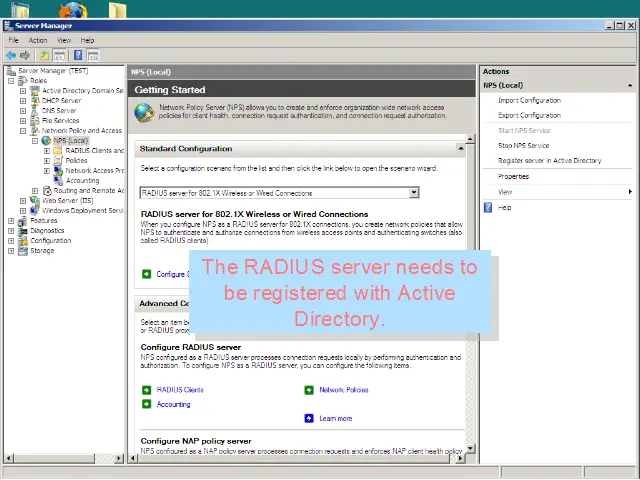
Task: Click the Routing and Remote Access icon
Action: point(47,191)
